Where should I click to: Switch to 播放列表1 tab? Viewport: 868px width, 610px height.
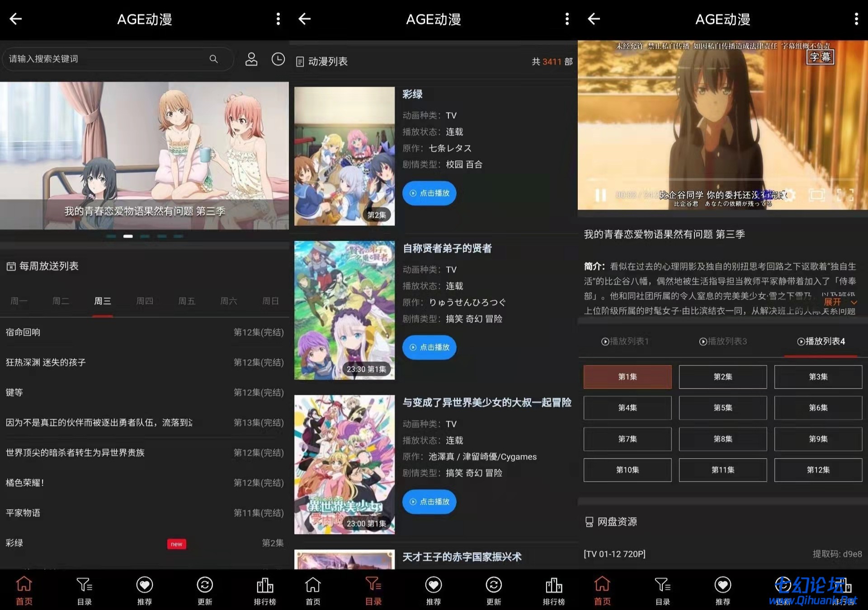pos(625,341)
